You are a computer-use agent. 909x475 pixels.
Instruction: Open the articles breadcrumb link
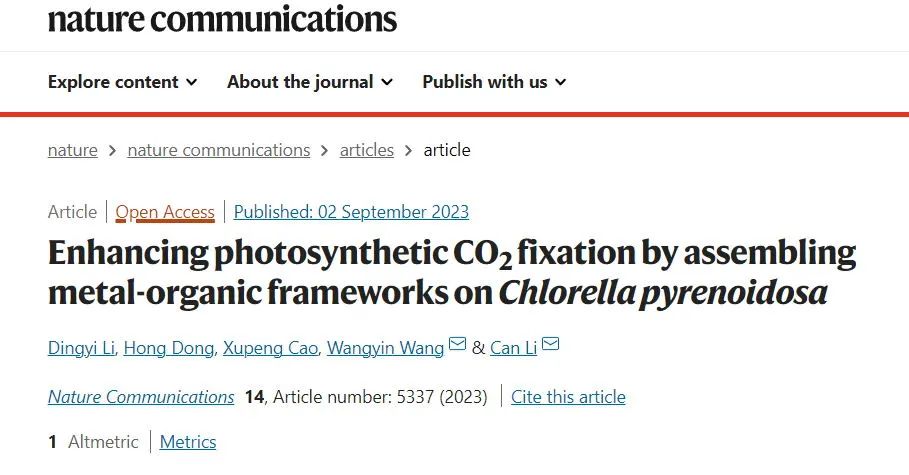(366, 150)
